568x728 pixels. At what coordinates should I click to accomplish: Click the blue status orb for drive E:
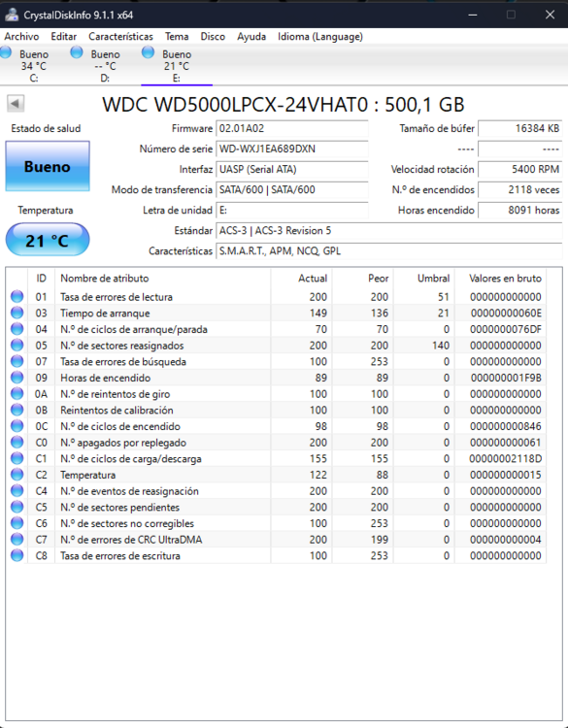[148, 52]
